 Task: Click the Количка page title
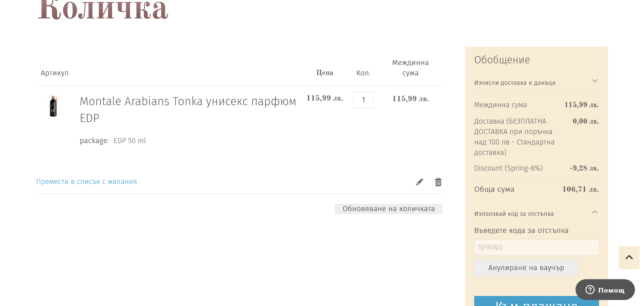coord(103,9)
